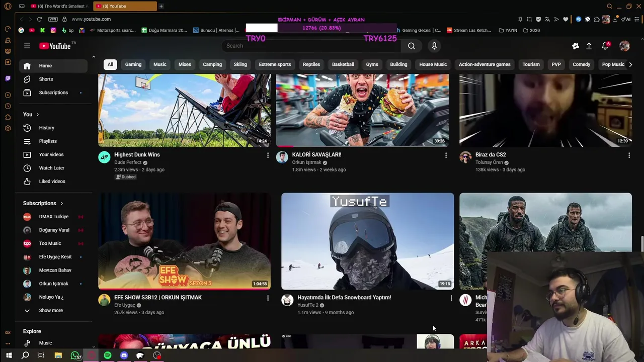
Task: Open options for Hayatımda İlk Defa Snowboard
Action: tap(451, 298)
